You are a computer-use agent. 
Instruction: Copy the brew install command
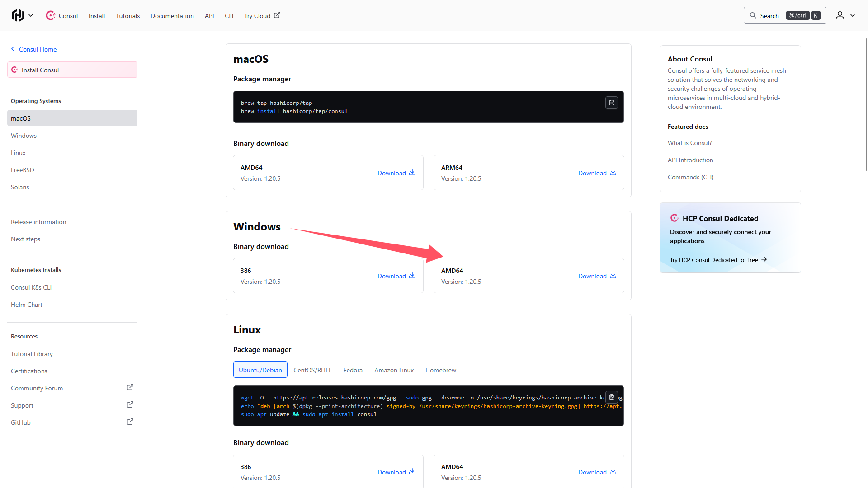coord(611,103)
